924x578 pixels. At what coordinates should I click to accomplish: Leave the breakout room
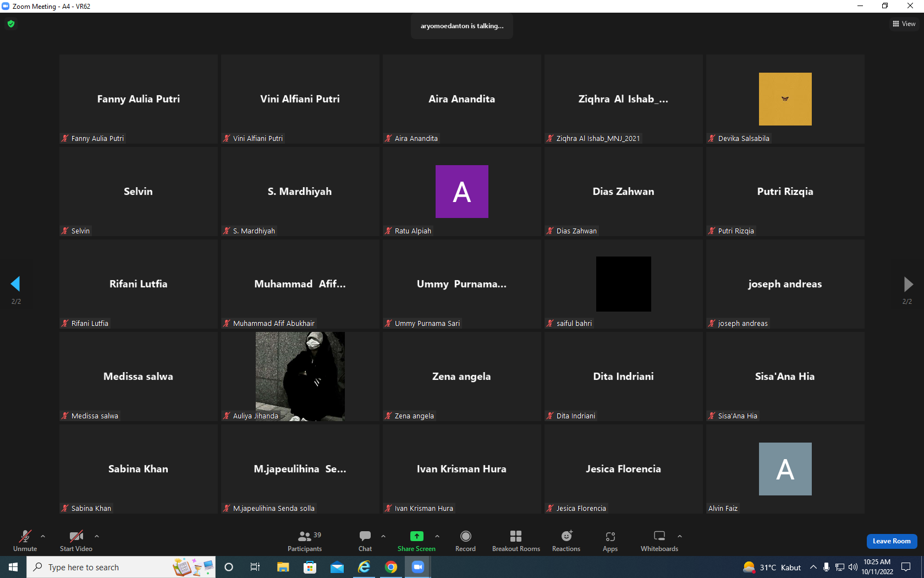pyautogui.click(x=892, y=541)
